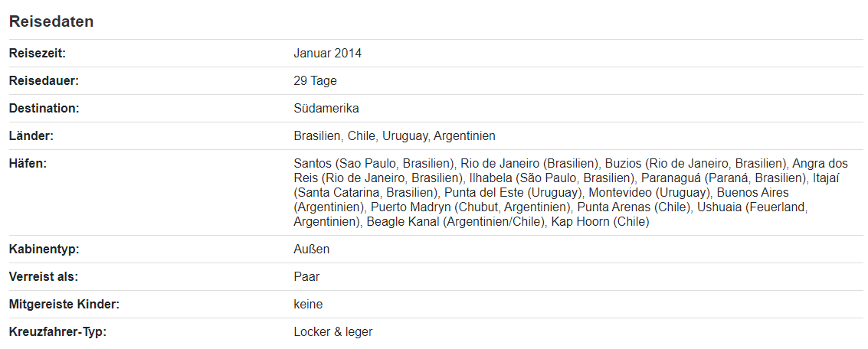Click the Außen cabin type value

(311, 250)
